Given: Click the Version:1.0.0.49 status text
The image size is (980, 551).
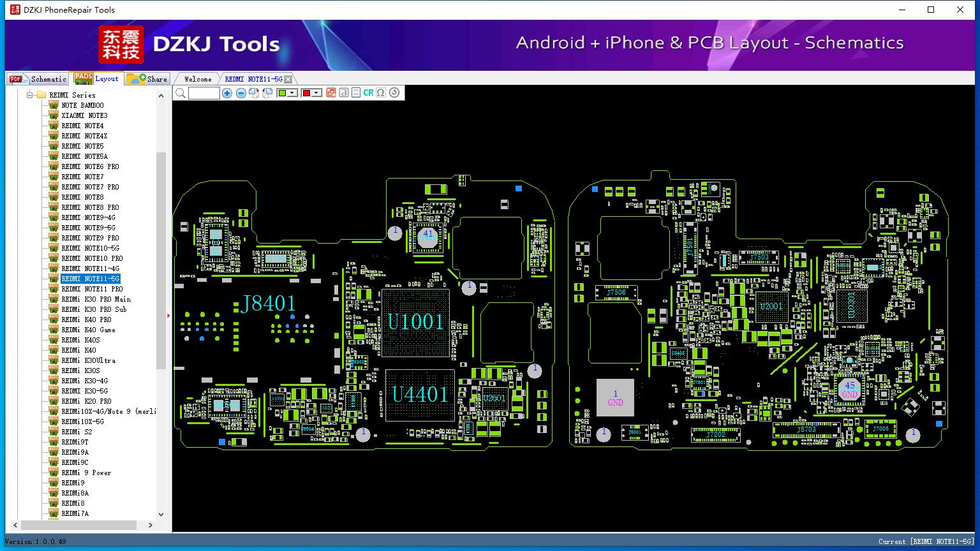Looking at the screenshot, I should 36,541.
